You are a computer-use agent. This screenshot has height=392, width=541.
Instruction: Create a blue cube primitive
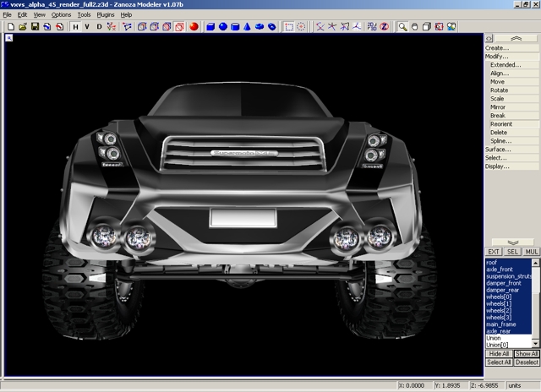pos(210,27)
